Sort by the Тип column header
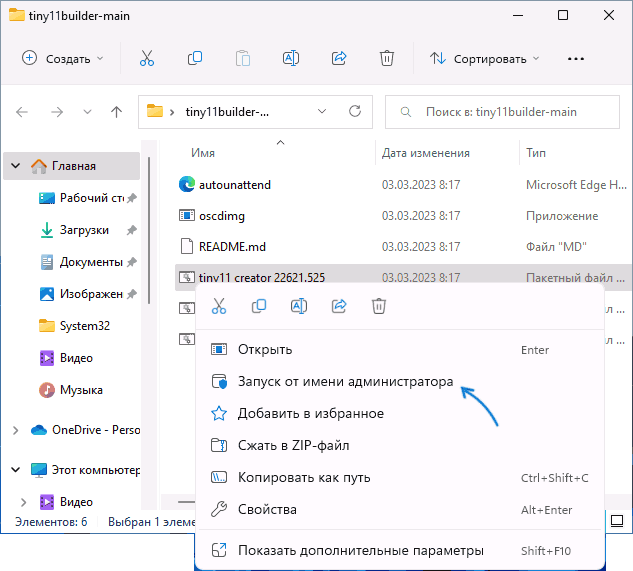 536,153
